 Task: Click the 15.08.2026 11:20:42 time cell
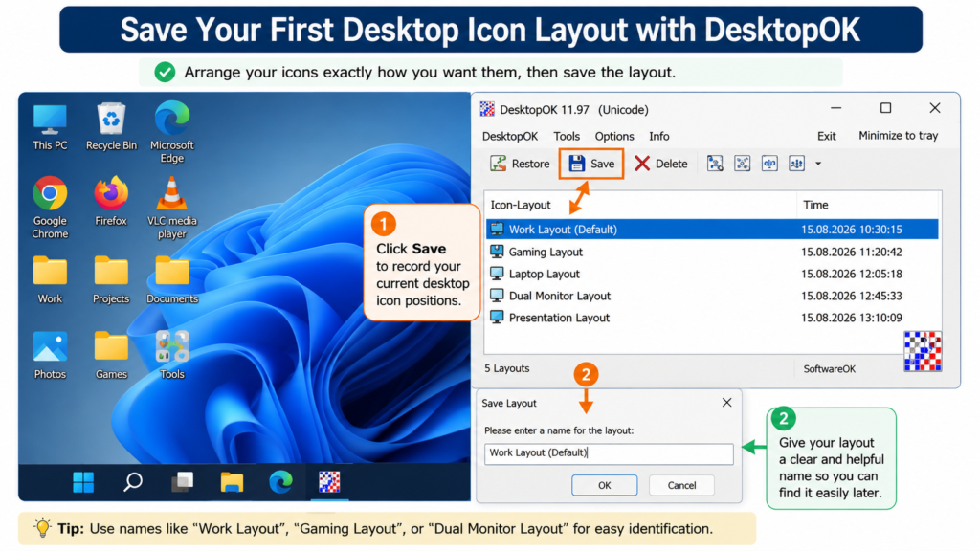[851, 252]
